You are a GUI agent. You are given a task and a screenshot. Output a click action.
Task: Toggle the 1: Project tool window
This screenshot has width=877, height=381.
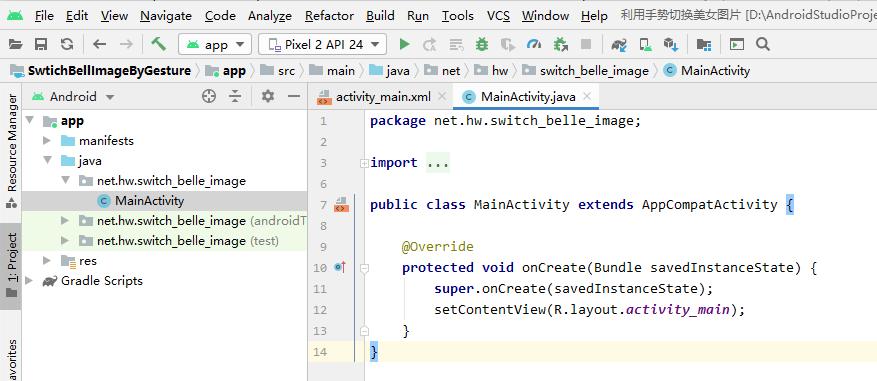(11, 266)
